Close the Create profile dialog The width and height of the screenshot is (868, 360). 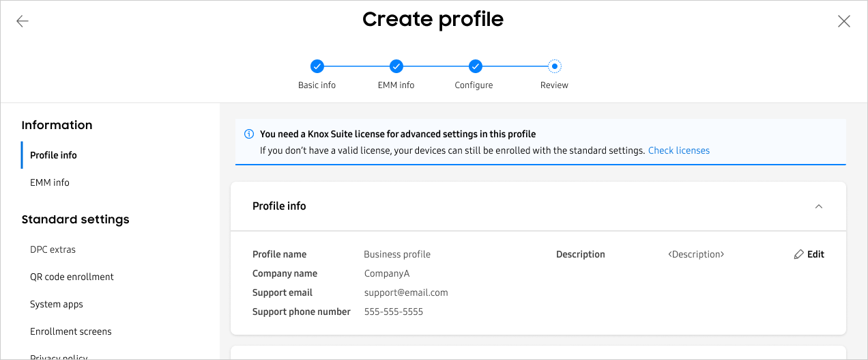(x=844, y=21)
